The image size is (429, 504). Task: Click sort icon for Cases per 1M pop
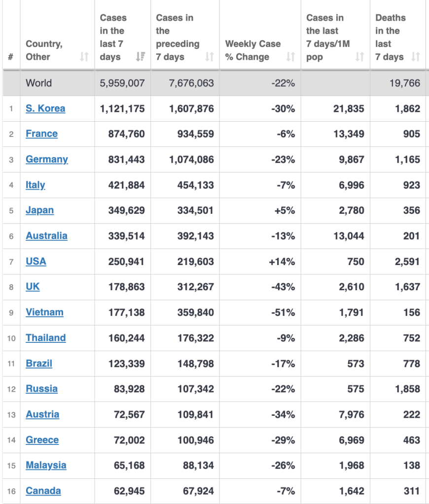click(360, 57)
